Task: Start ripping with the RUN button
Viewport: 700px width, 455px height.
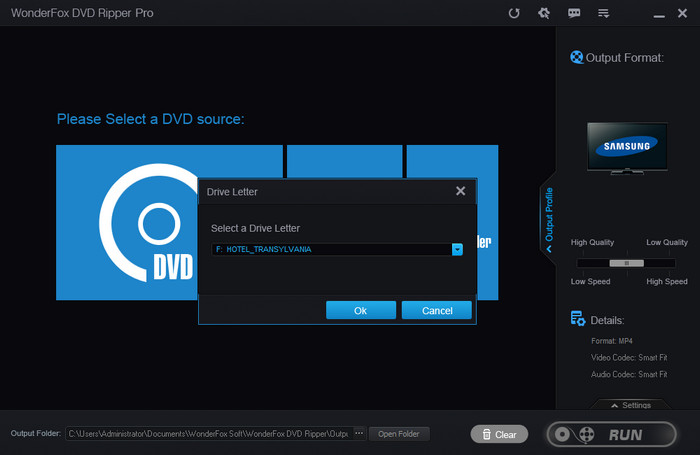Action: [x=612, y=434]
